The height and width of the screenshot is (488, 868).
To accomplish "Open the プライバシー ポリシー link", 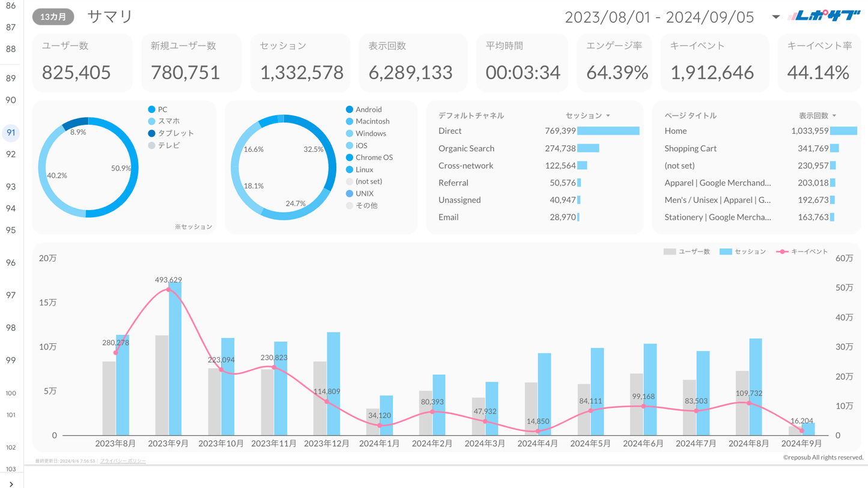I will [123, 461].
